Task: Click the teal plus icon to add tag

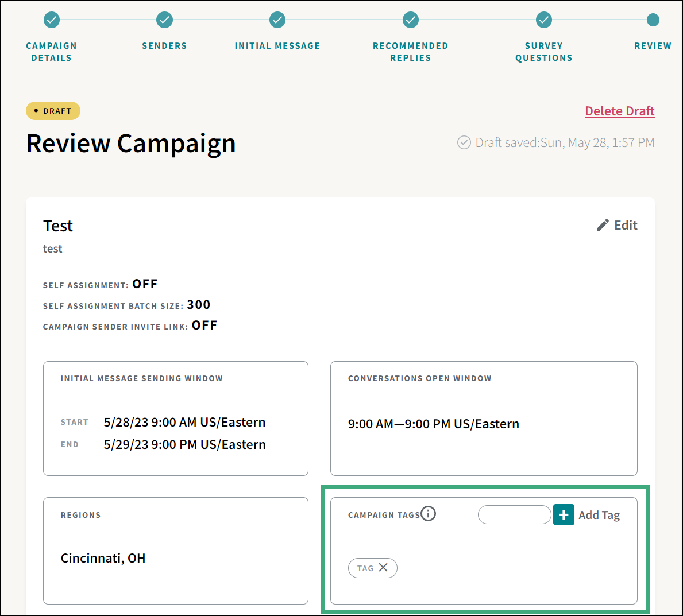Action: point(564,514)
